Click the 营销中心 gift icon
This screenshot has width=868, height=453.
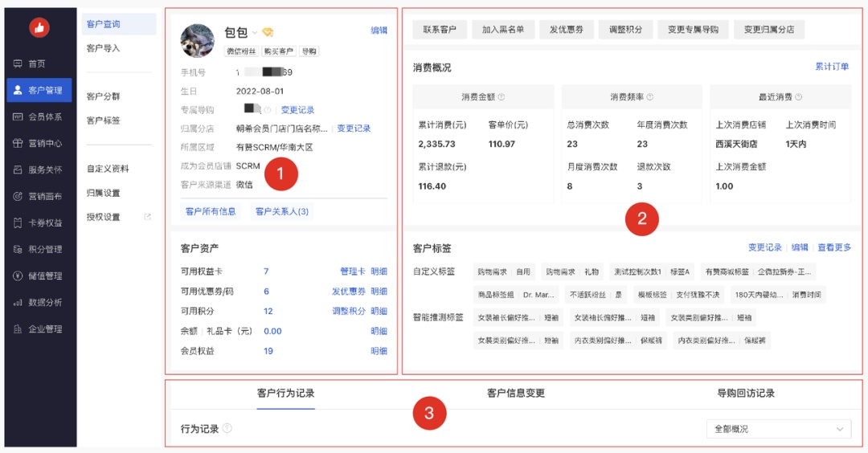click(x=18, y=143)
